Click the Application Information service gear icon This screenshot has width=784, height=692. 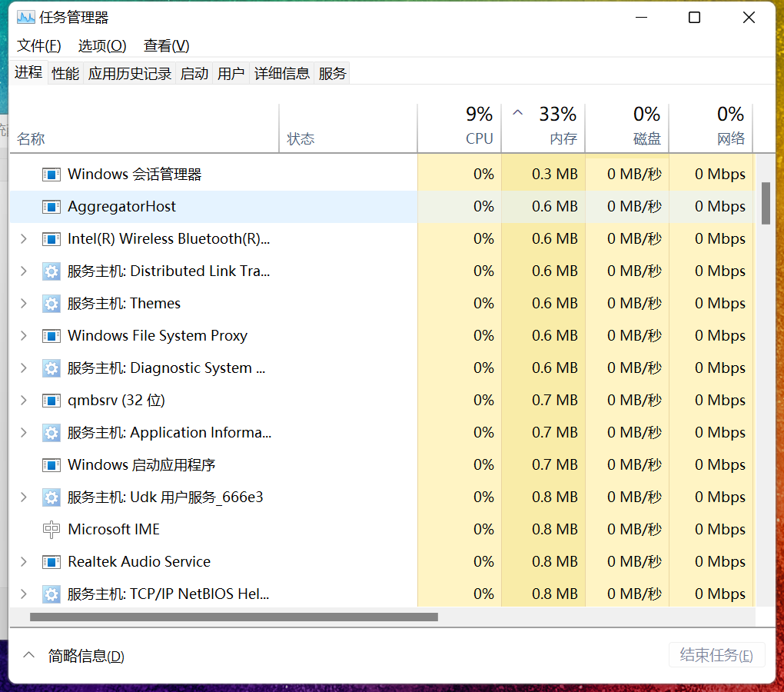click(x=51, y=433)
